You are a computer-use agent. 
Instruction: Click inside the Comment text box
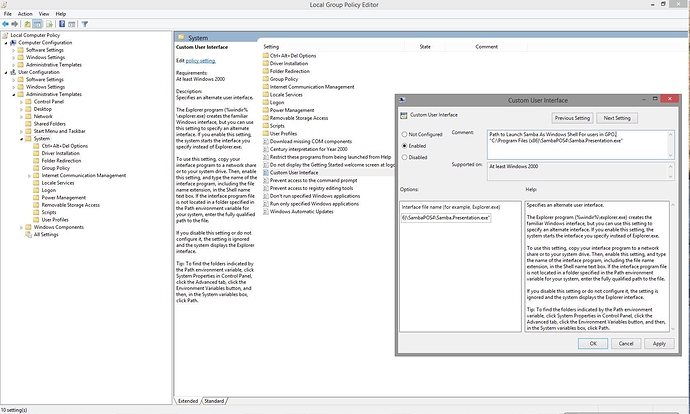click(580, 145)
